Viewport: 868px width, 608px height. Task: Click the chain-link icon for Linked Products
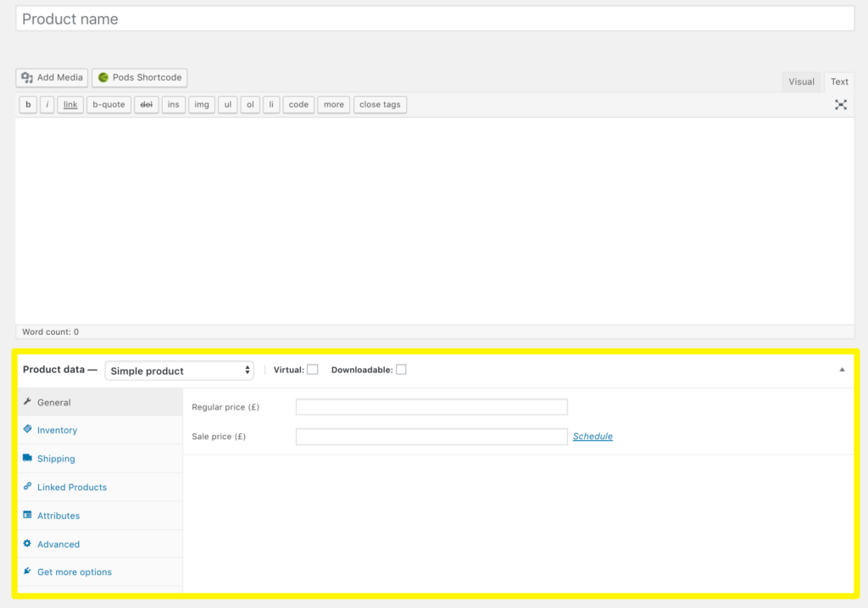point(28,487)
